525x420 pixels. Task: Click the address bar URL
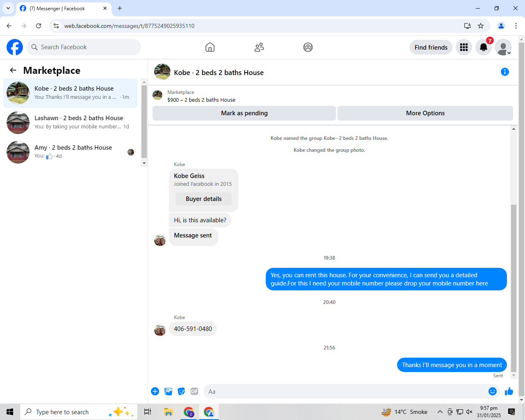[129, 26]
